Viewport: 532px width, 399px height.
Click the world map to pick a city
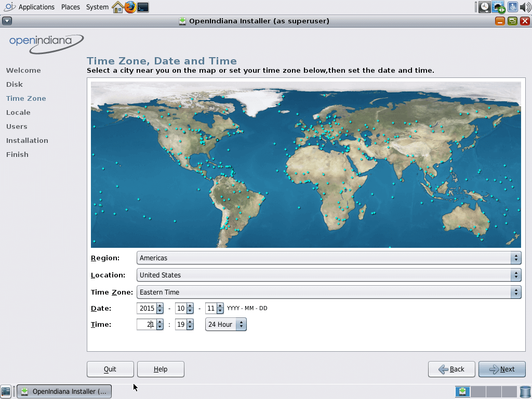point(305,165)
